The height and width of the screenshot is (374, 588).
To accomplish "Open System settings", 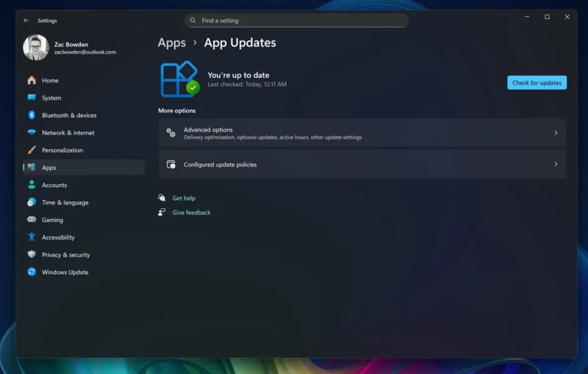I will click(84, 98).
